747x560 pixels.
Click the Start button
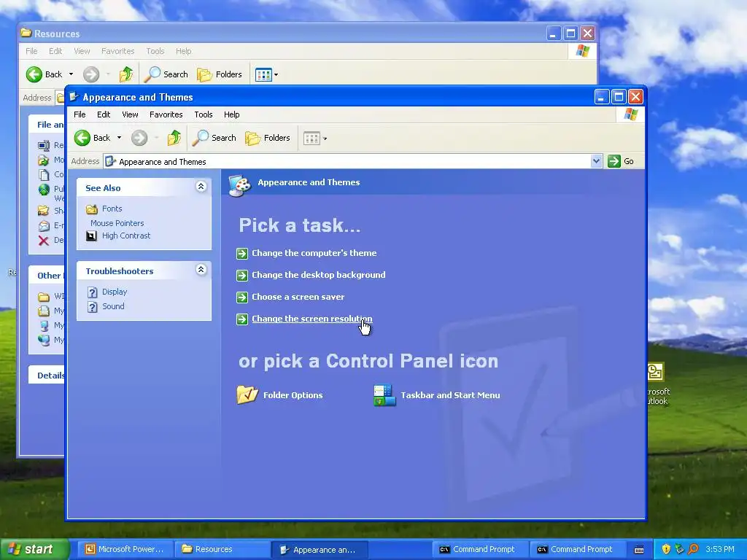point(34,550)
